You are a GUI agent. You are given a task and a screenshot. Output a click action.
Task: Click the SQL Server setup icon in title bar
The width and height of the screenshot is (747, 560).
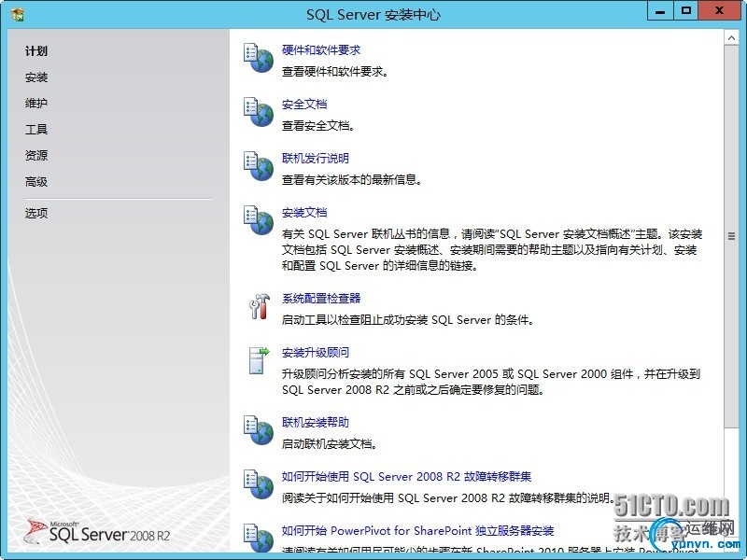(x=18, y=14)
